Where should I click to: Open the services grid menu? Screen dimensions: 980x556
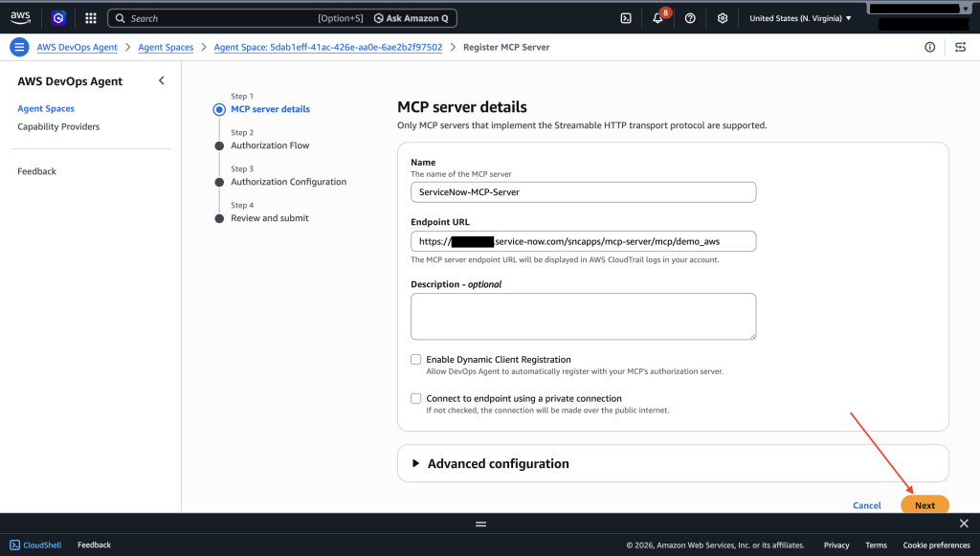click(91, 18)
